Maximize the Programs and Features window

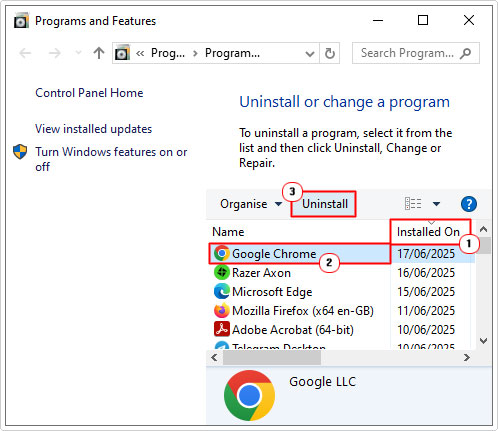click(423, 20)
